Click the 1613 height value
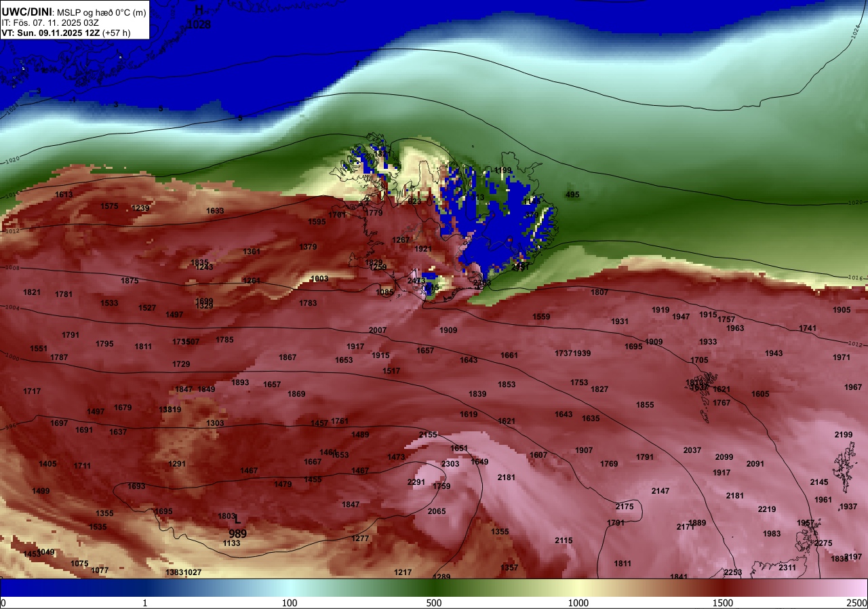Screen dimensions: 868x609 pos(64,195)
